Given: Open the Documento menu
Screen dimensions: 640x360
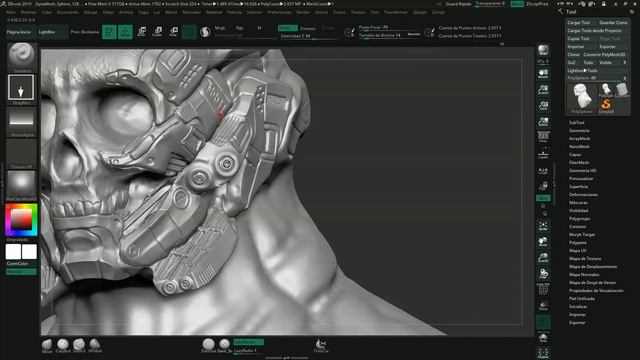Looking at the screenshot, I should 68,13.
